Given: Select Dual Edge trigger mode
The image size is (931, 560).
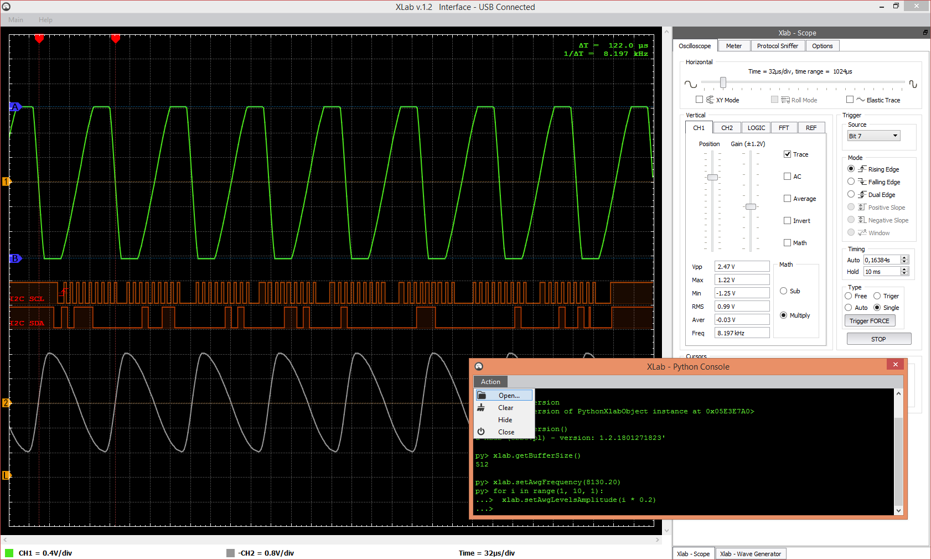Looking at the screenshot, I should pos(851,194).
